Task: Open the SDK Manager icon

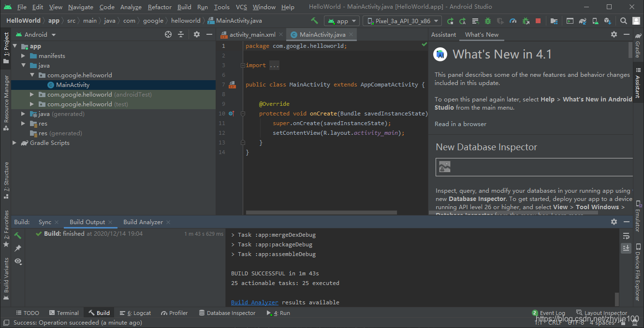Action: (x=608, y=21)
